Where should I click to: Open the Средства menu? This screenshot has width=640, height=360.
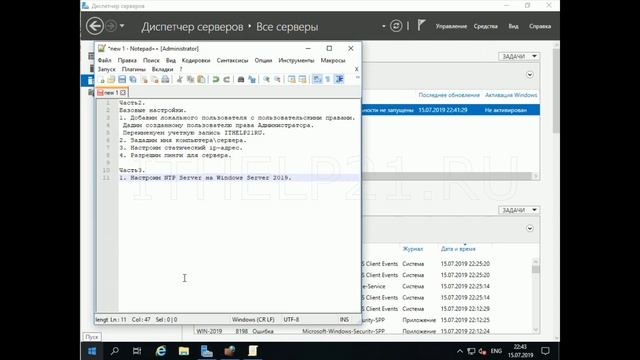tap(485, 26)
